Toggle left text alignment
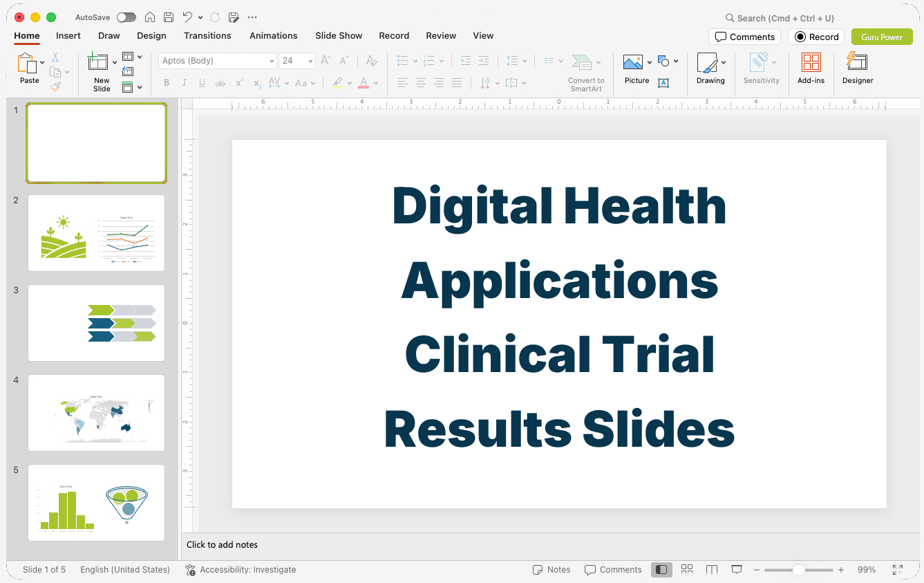This screenshot has width=924, height=583. (402, 83)
